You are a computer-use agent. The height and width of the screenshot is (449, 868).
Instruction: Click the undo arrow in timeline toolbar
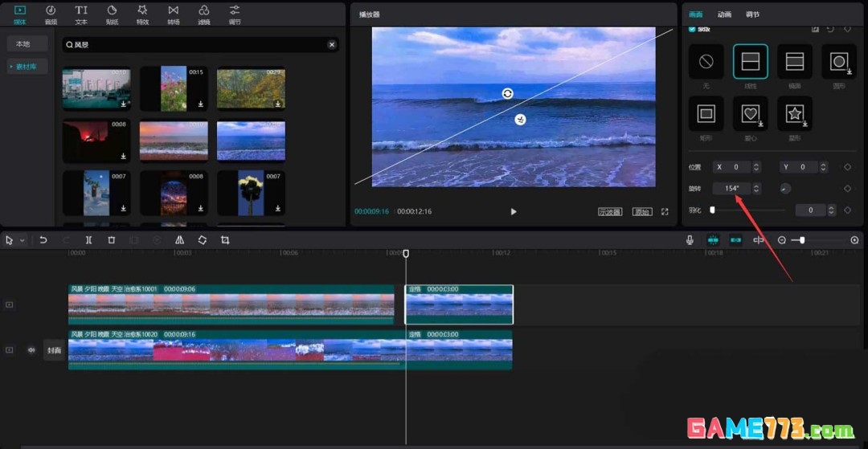(x=43, y=240)
